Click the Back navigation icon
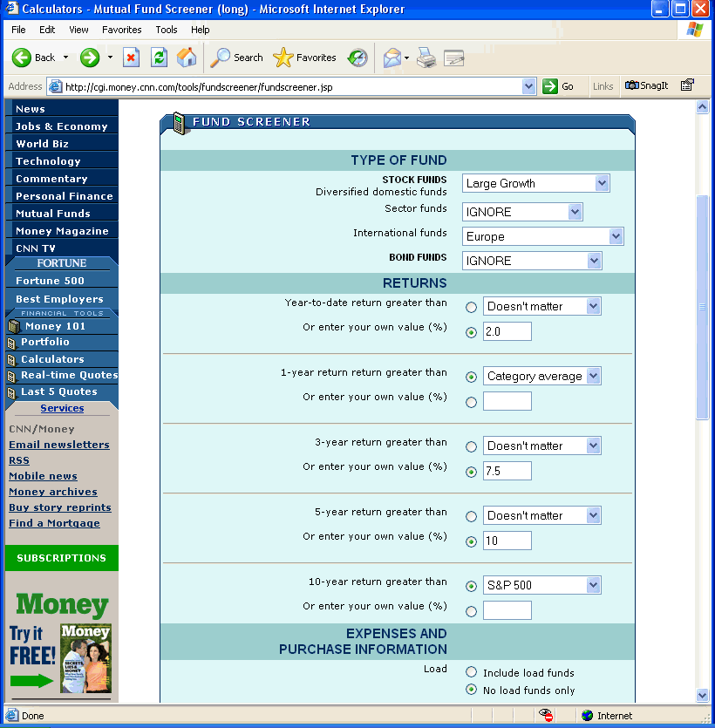715x728 pixels. tap(21, 58)
